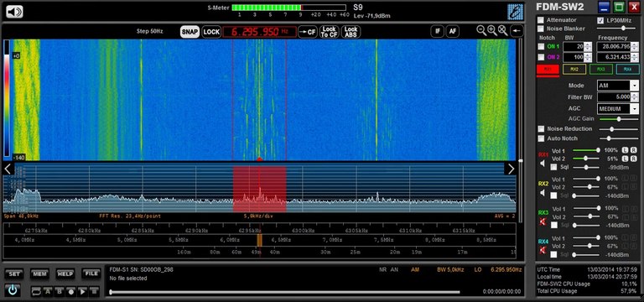Zoom out the spectrum view
Viewport: 644px width, 302px height.
[481, 29]
